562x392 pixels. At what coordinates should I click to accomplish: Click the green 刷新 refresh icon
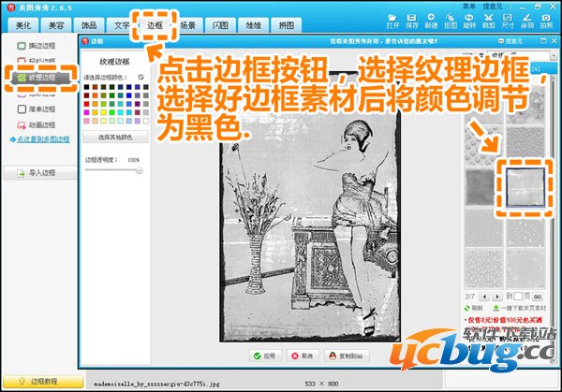467,308
